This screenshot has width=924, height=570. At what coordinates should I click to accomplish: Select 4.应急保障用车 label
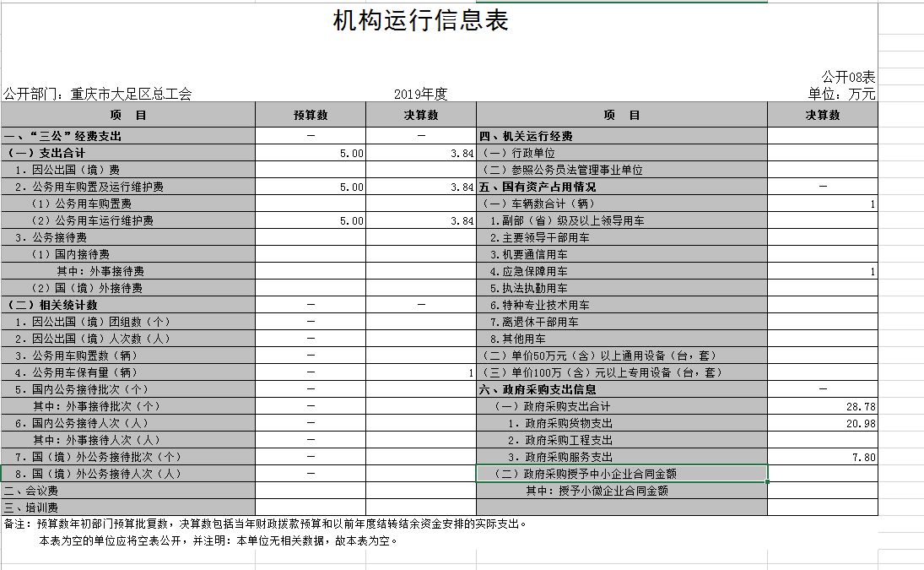(x=528, y=271)
